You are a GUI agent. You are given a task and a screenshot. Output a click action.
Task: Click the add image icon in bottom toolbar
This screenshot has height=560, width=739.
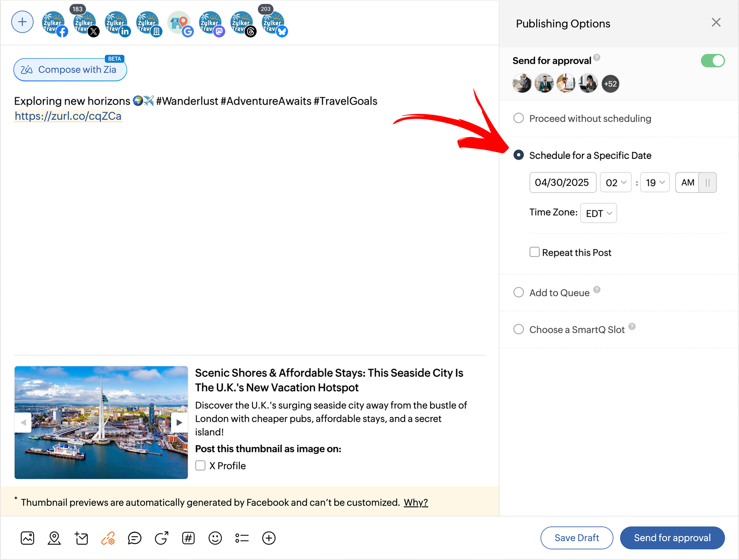(27, 538)
